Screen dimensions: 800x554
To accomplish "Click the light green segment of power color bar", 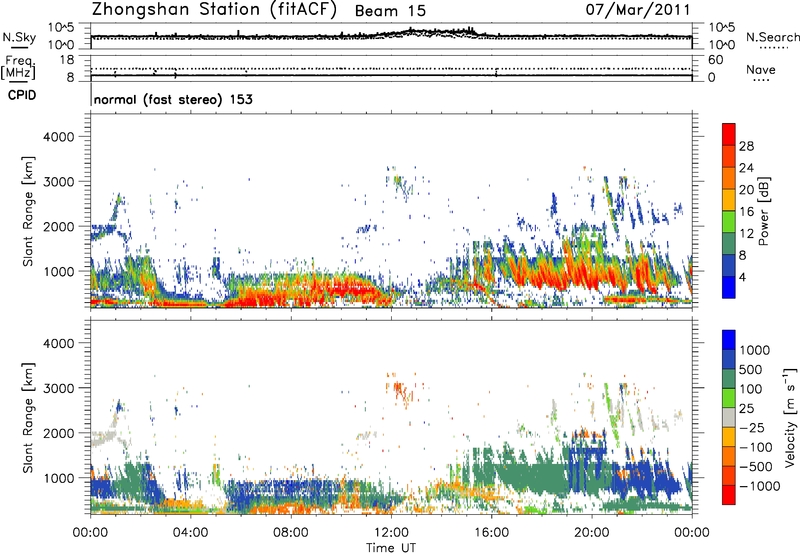I will (729, 222).
